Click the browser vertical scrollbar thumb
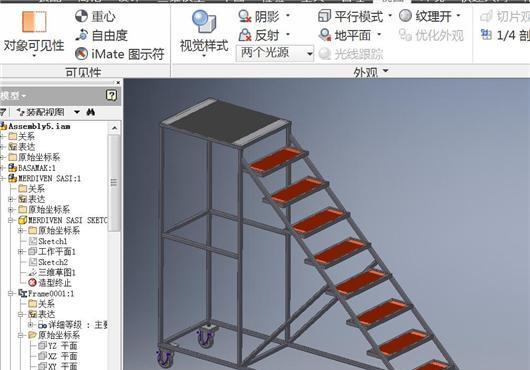Image resolution: width=530 pixels, height=370 pixels. [114, 183]
